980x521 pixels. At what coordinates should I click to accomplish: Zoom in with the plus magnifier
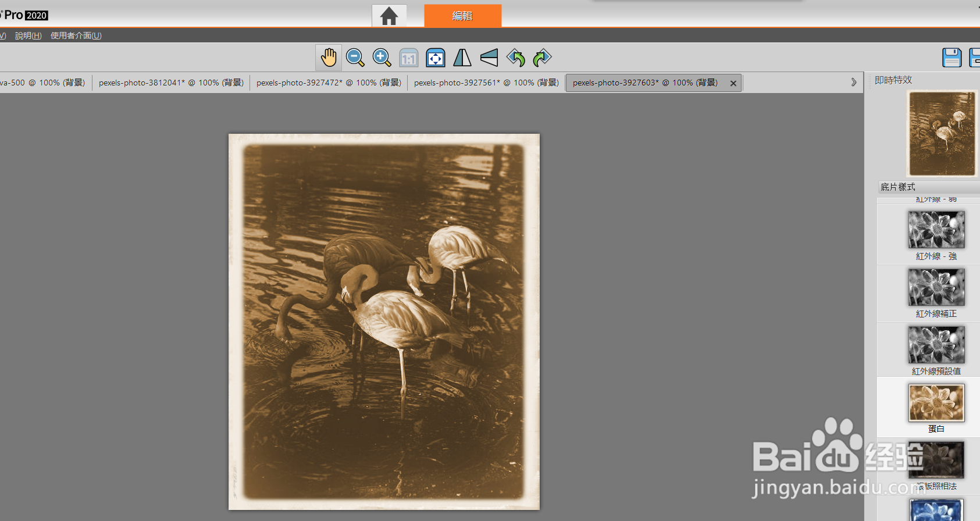click(382, 58)
